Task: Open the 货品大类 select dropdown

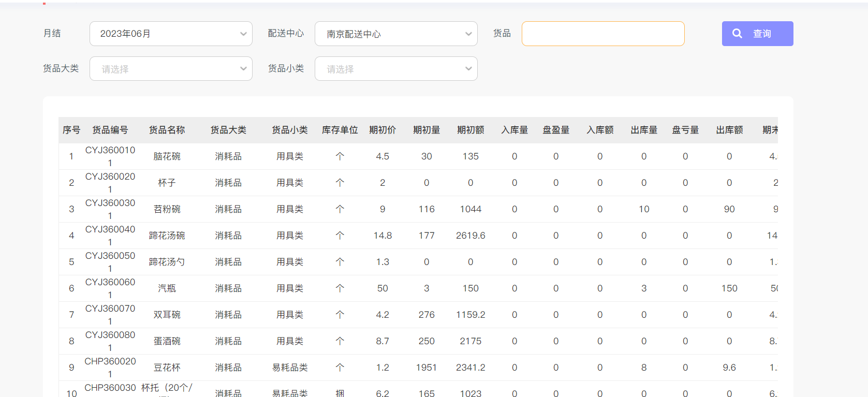Action: (x=171, y=69)
